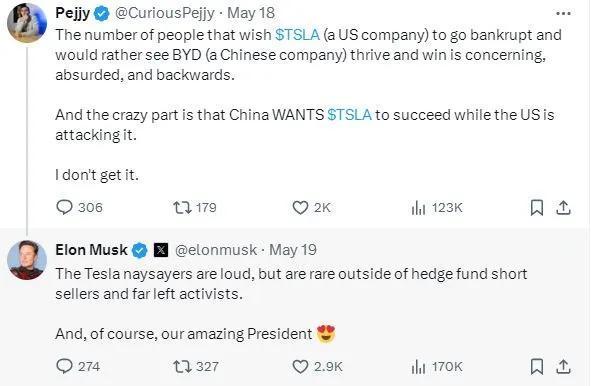Visit the @elonmusk handle
This screenshot has height=386, width=591.
click(216, 250)
